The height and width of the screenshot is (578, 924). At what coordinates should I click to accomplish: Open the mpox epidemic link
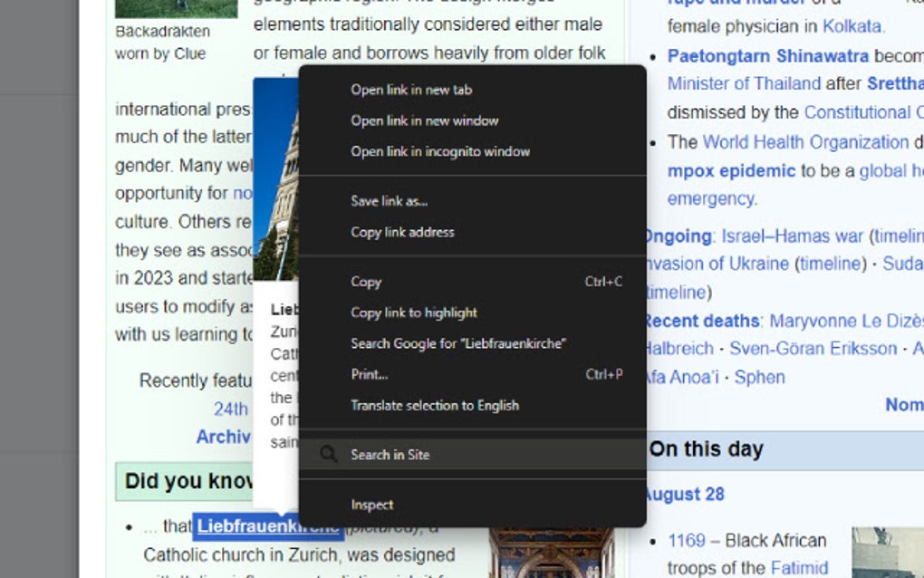pos(729,170)
